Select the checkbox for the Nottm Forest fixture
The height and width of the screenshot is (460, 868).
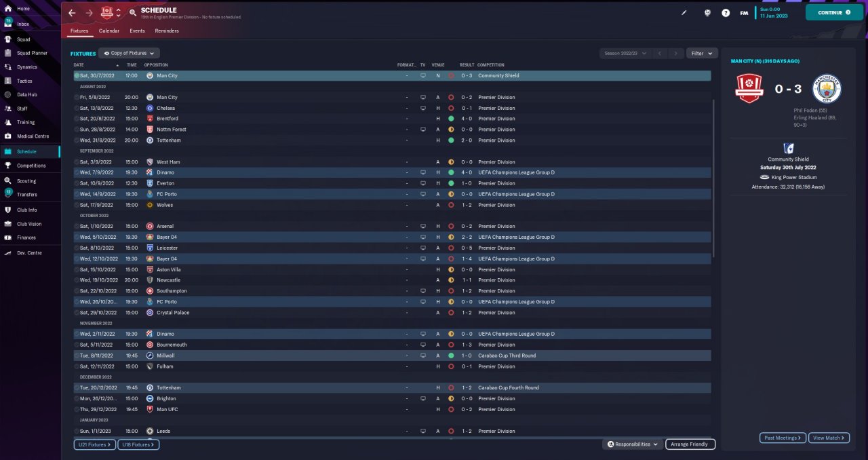tap(77, 130)
